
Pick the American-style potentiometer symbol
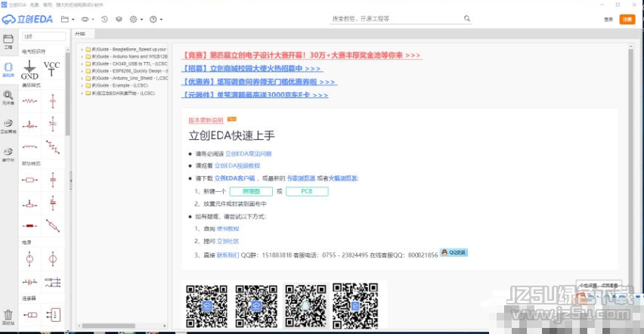pyautogui.click(x=29, y=125)
